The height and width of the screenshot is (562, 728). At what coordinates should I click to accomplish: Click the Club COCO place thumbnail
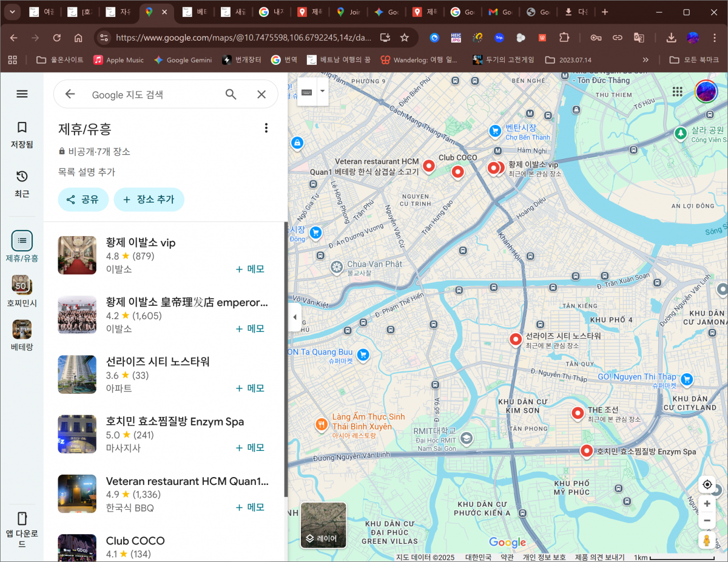[x=77, y=547]
